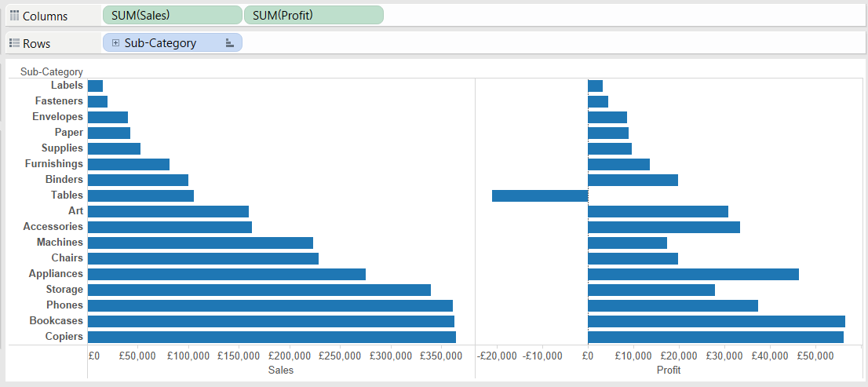This screenshot has width=868, height=387.
Task: Click the Rows shelf label
Action: (x=37, y=43)
